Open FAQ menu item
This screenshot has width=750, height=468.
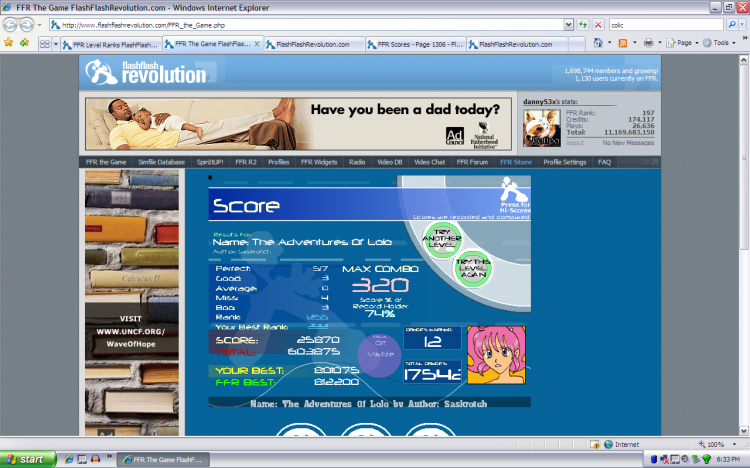click(x=604, y=162)
